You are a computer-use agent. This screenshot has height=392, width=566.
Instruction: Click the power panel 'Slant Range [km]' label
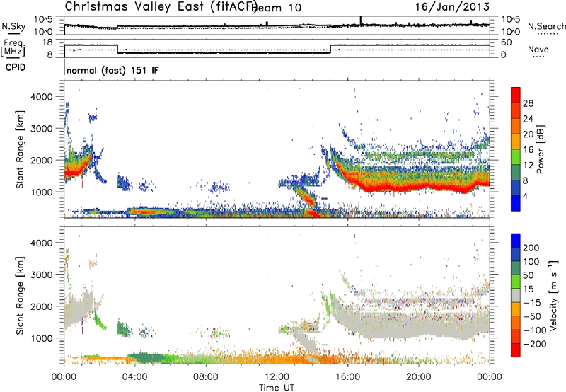pos(20,149)
